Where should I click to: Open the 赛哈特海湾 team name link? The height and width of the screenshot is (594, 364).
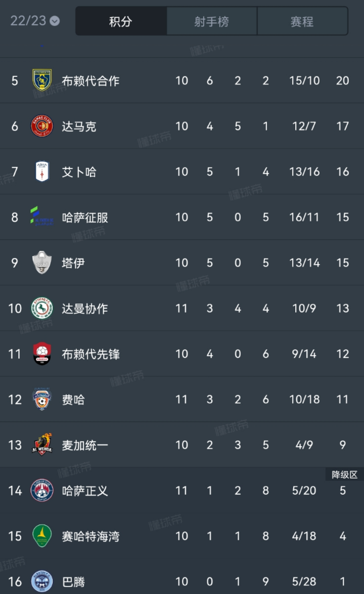click(90, 536)
